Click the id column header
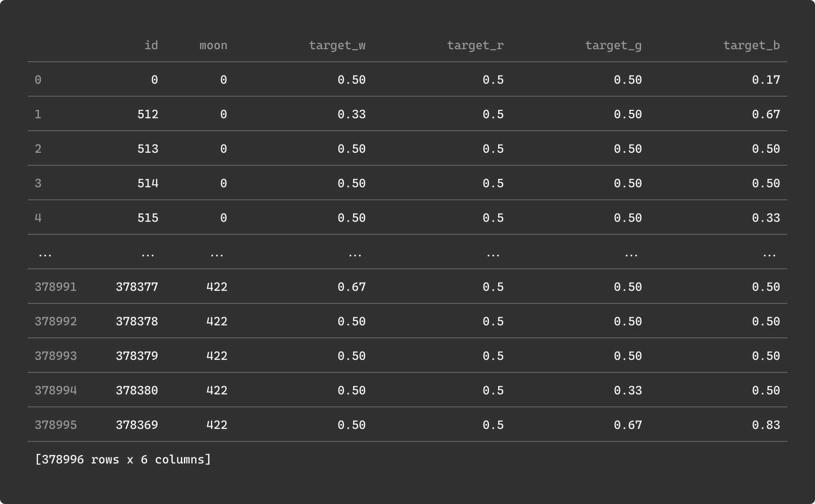Image resolution: width=815 pixels, height=504 pixels. (x=151, y=45)
